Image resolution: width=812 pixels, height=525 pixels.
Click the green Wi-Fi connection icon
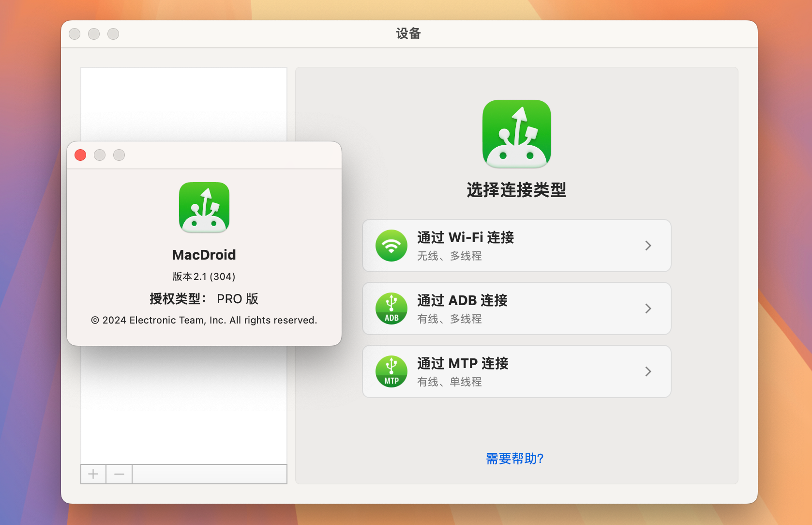pos(391,246)
